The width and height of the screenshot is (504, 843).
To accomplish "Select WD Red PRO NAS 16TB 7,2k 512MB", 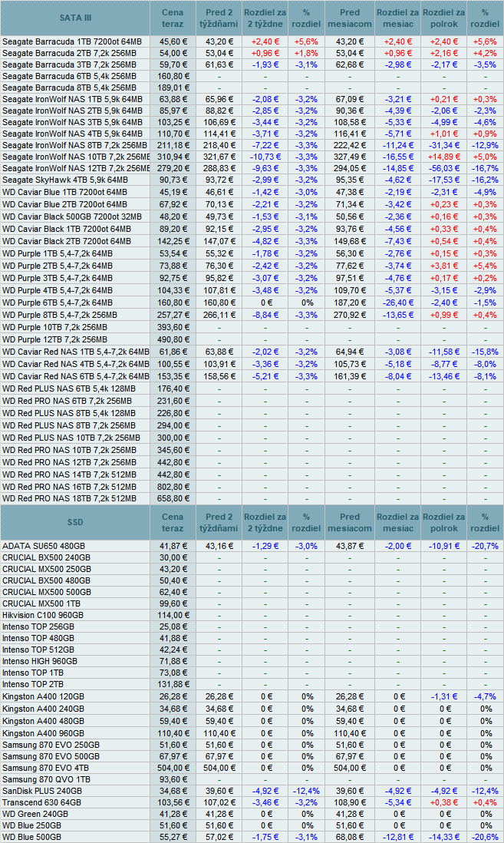I will click(69, 487).
